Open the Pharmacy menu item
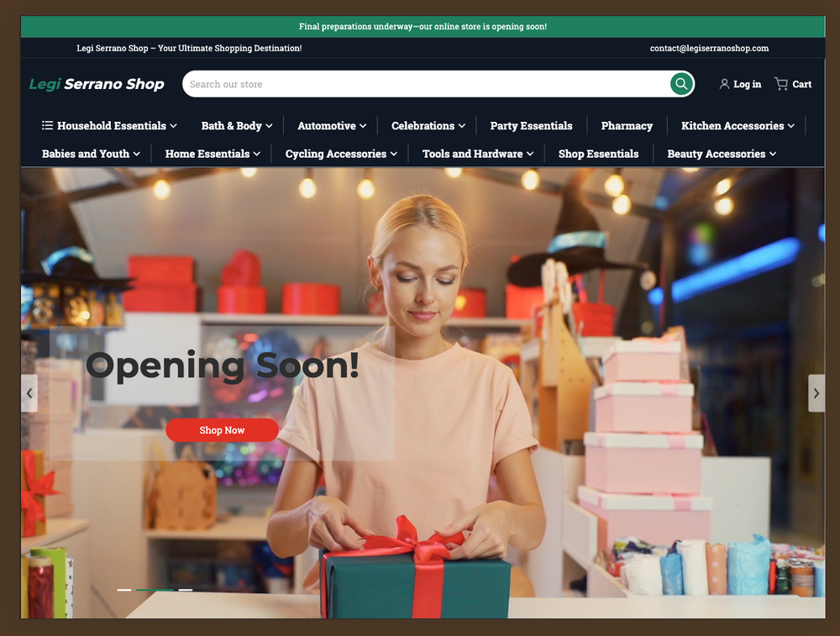The height and width of the screenshot is (636, 840). point(627,126)
